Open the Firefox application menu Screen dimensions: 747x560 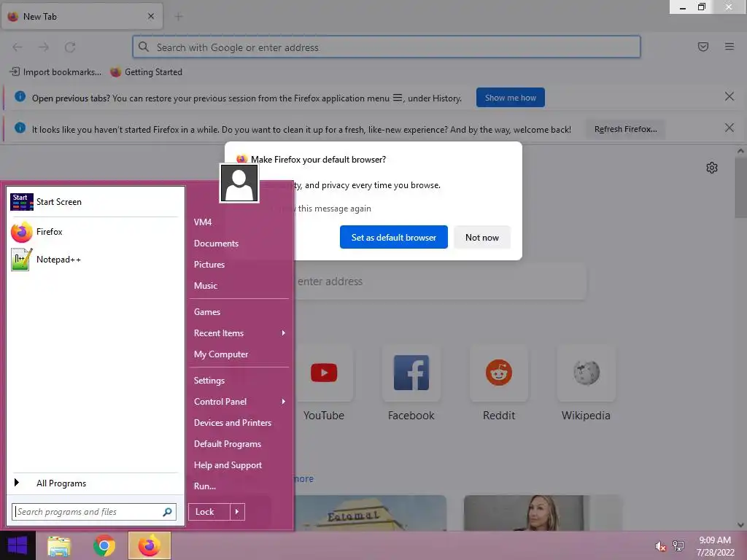pos(729,47)
